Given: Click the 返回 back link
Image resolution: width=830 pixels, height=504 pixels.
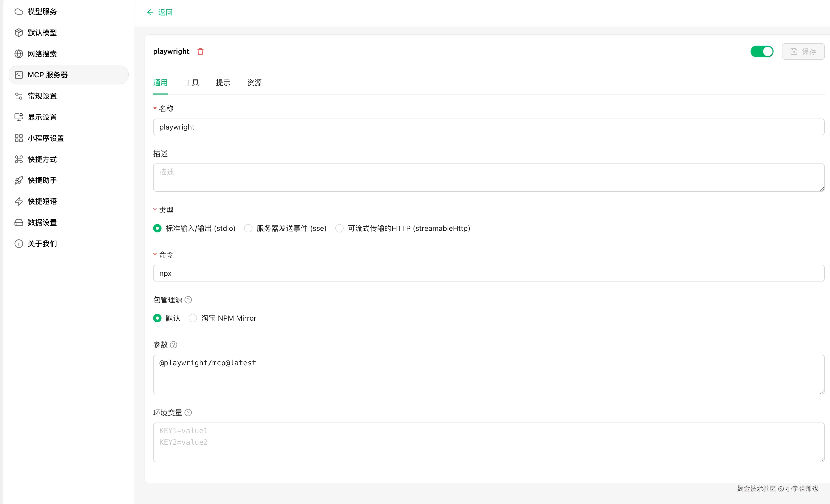Looking at the screenshot, I should click(165, 13).
